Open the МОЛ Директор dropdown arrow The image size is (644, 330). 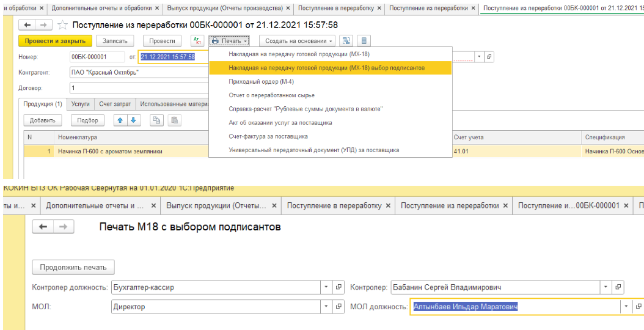click(326, 306)
